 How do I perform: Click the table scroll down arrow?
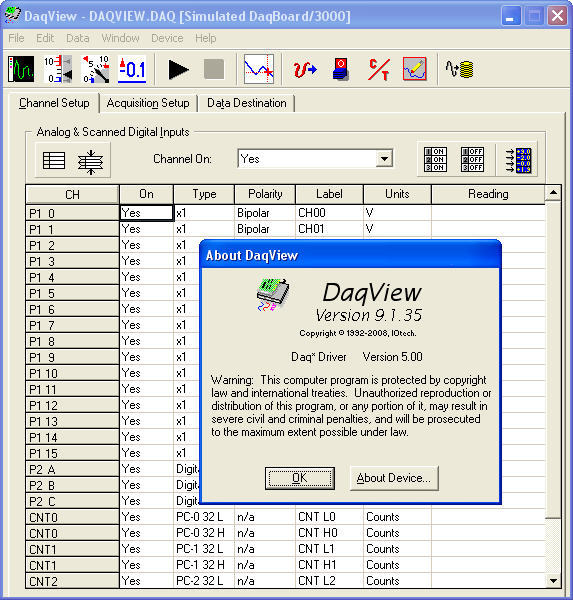point(553,580)
